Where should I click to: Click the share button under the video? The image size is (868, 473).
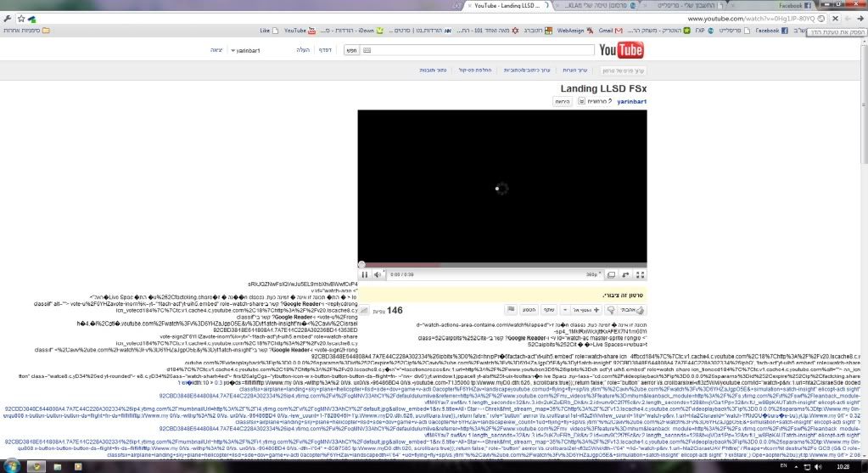click(x=549, y=310)
